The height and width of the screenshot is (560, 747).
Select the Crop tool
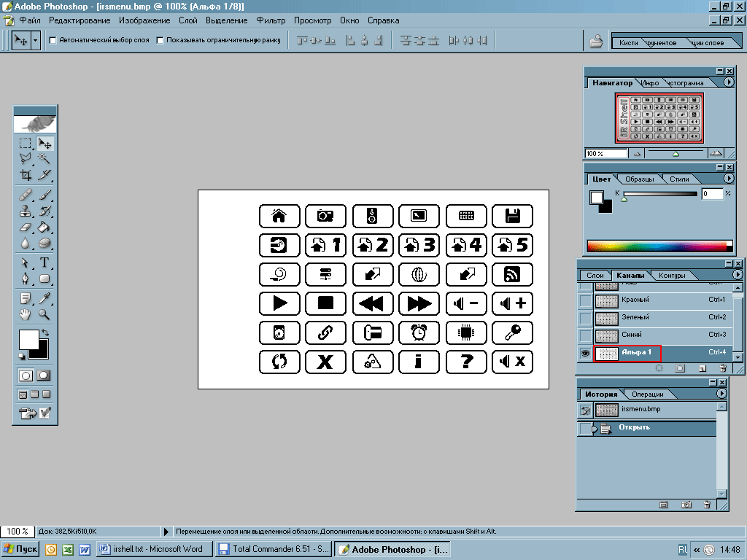[x=26, y=175]
